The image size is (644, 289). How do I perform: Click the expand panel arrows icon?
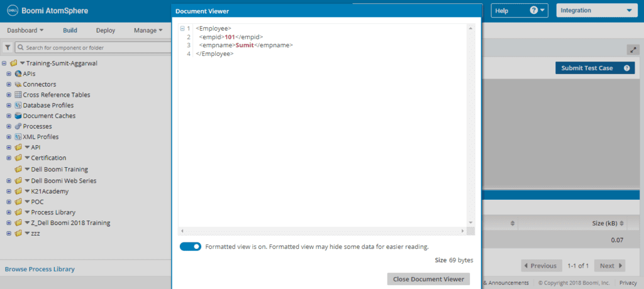tap(633, 50)
